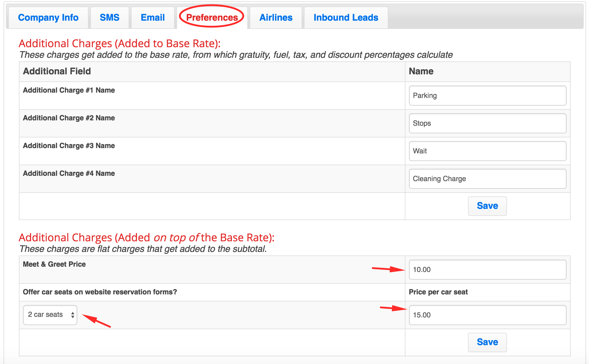Click the Price per car seat field

click(x=487, y=315)
